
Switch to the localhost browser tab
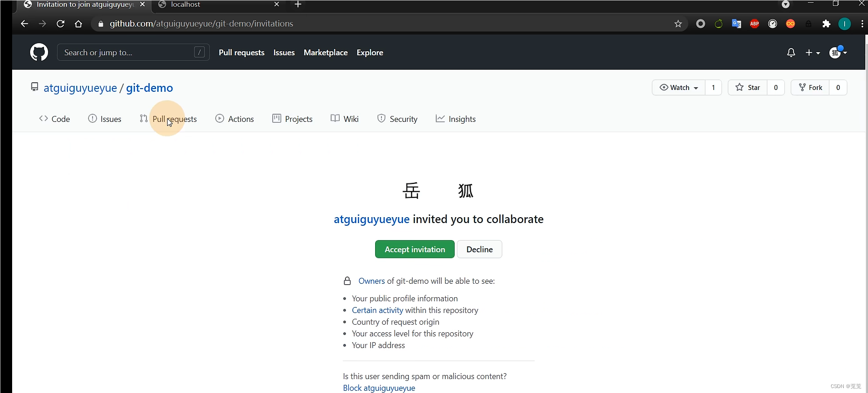point(218,5)
